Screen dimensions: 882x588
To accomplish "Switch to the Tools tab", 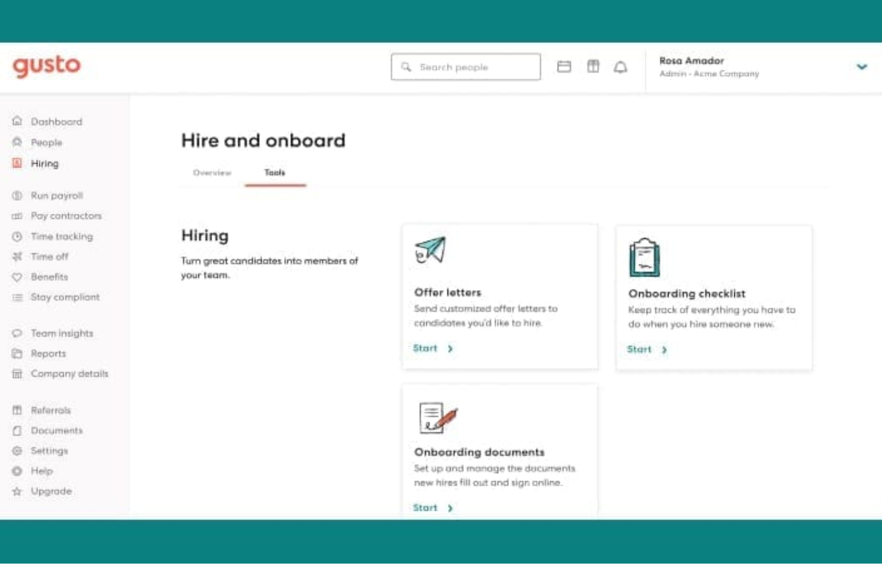I will [x=275, y=172].
